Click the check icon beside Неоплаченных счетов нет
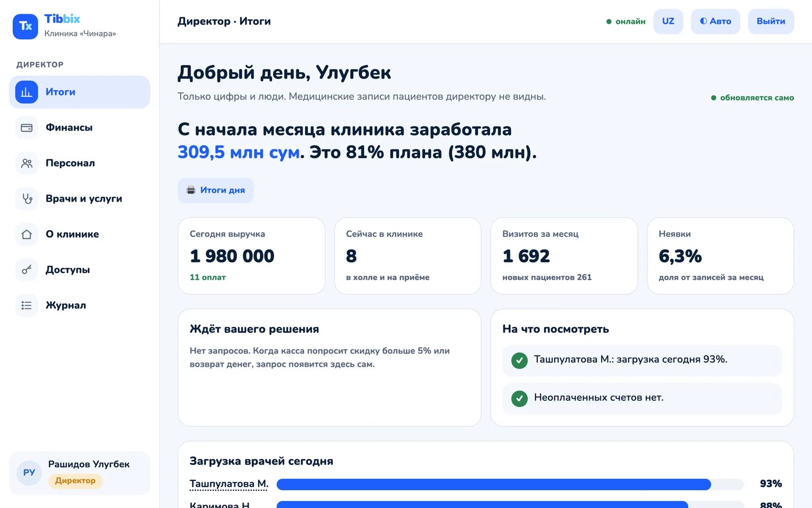The width and height of the screenshot is (812, 508). pos(519,399)
